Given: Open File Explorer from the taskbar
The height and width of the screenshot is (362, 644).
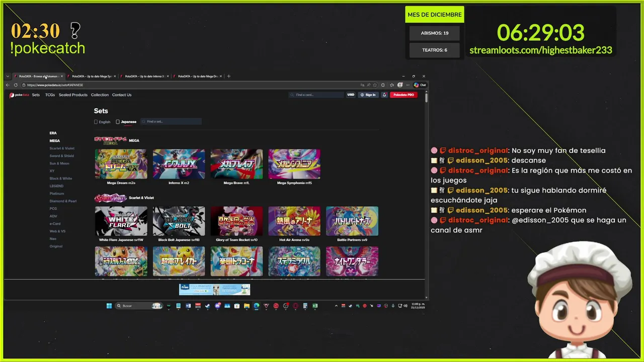Looking at the screenshot, I should pyautogui.click(x=247, y=306).
